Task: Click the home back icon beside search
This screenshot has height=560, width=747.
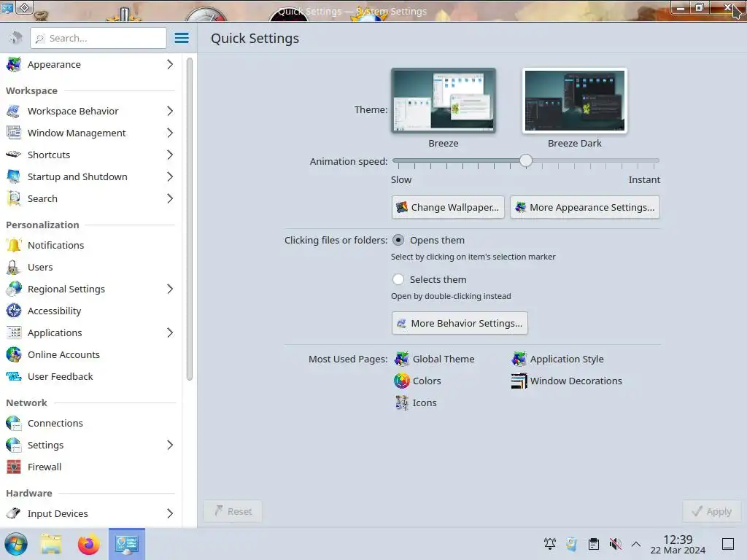Action: 15,38
